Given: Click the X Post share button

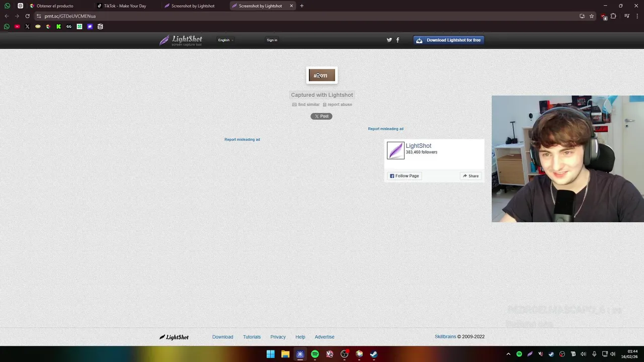Looking at the screenshot, I should (321, 116).
